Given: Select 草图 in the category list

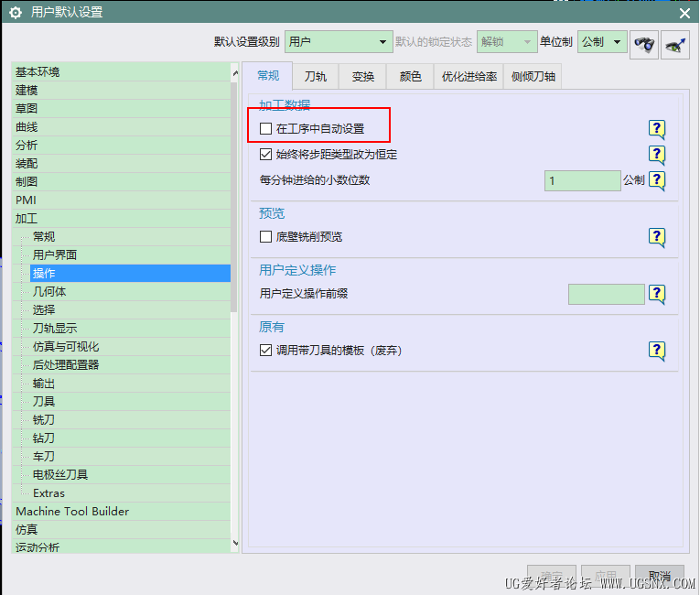Looking at the screenshot, I should (x=121, y=109).
